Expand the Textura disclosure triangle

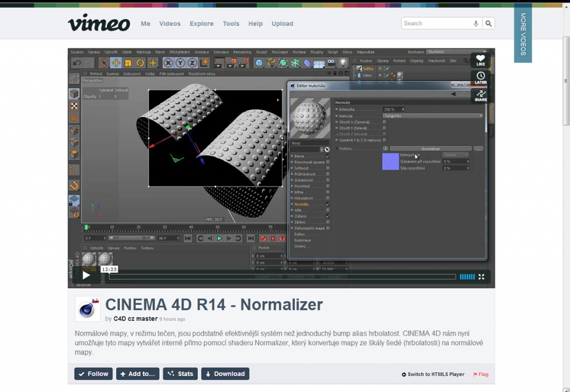tap(337, 148)
